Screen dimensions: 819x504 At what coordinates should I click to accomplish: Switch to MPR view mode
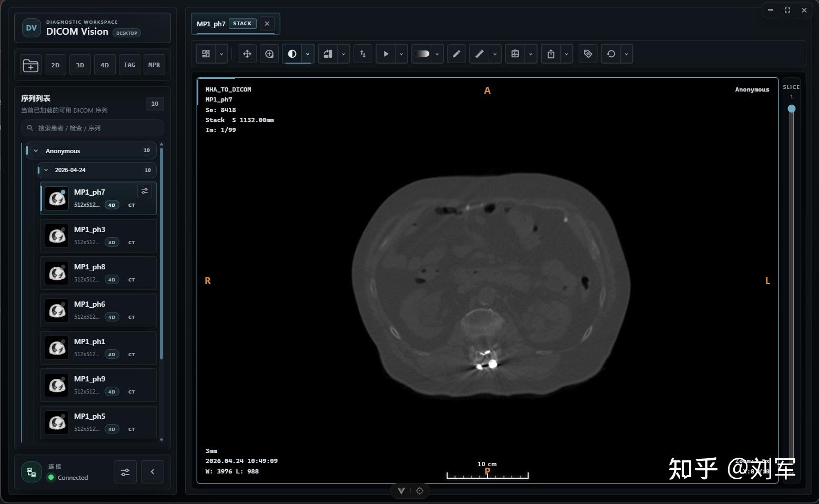[x=154, y=65]
